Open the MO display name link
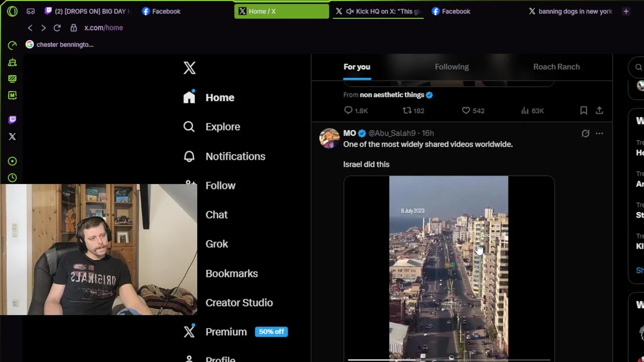Image resolution: width=644 pixels, height=362 pixels. coord(350,133)
